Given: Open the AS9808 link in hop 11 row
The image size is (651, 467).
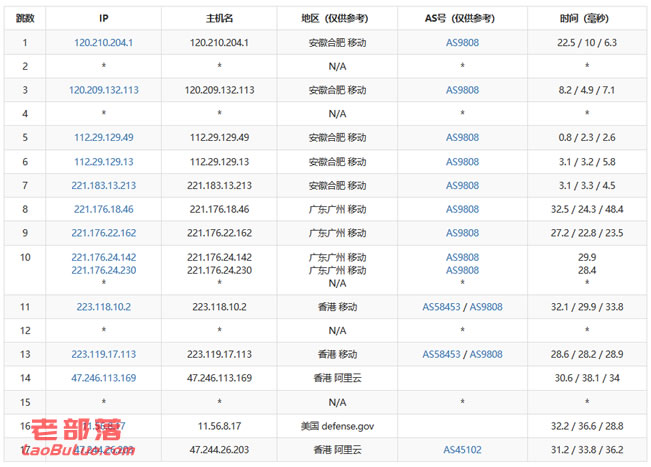Looking at the screenshot, I should (x=486, y=307).
